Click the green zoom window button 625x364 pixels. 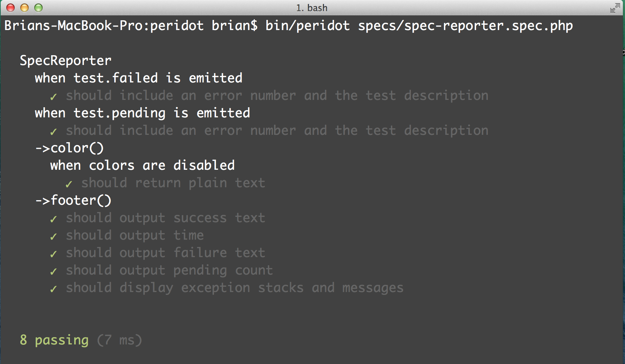coord(38,8)
